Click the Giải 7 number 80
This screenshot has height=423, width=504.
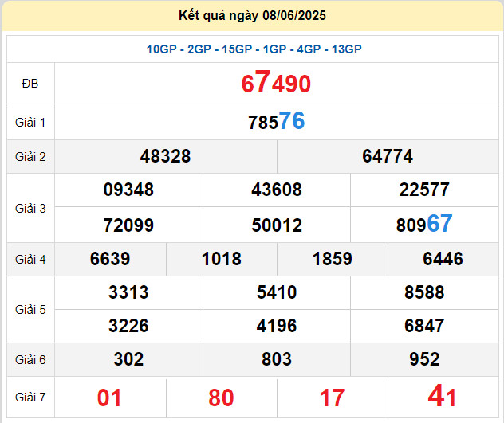221,398
